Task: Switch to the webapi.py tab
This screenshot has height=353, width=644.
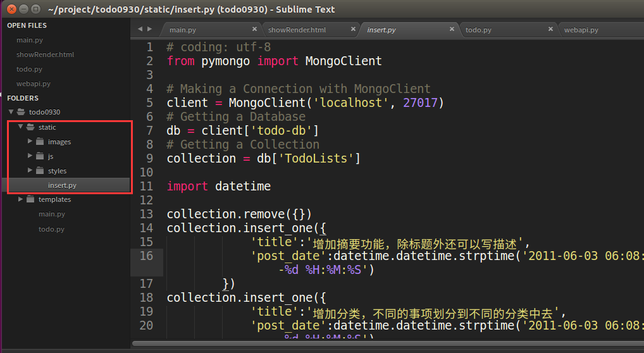Action: (x=581, y=30)
